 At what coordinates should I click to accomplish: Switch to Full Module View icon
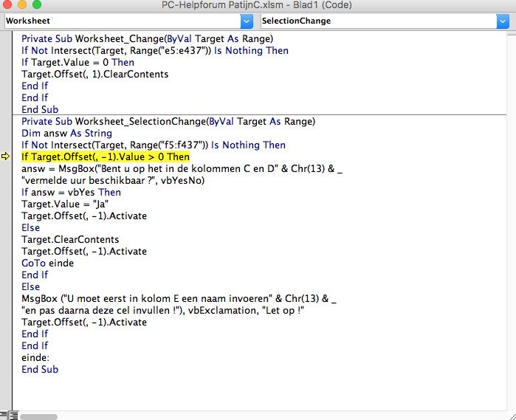coord(13,415)
